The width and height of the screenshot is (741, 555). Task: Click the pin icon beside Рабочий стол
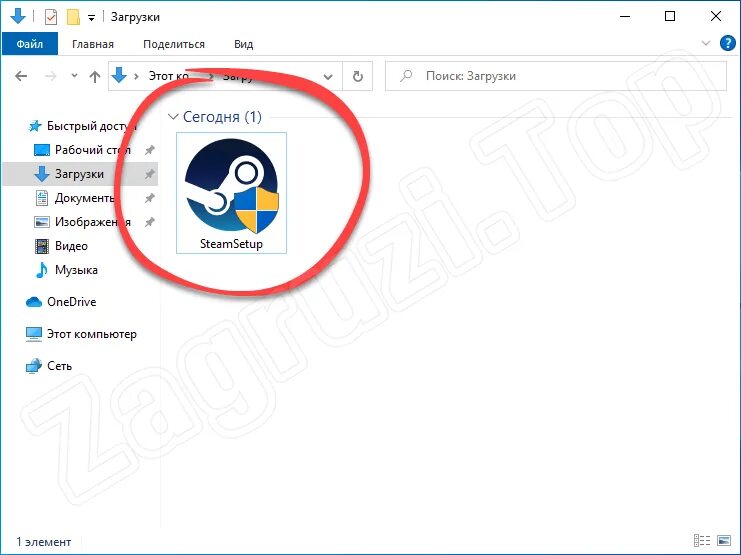(x=149, y=150)
